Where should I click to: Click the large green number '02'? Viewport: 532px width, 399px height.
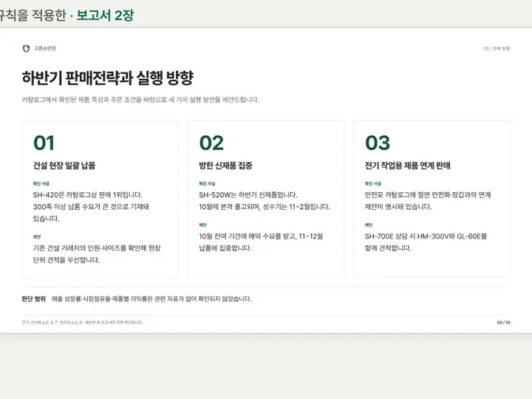211,143
